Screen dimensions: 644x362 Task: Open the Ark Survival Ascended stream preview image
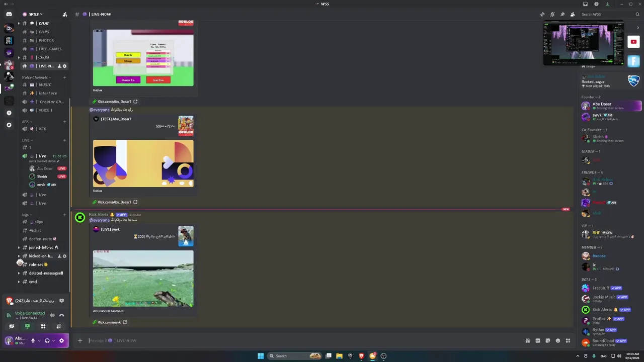pyautogui.click(x=143, y=279)
